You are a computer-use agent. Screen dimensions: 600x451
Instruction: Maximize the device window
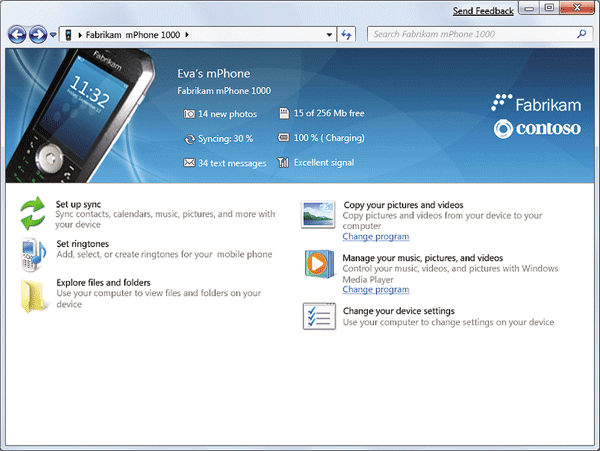tap(549, 8)
